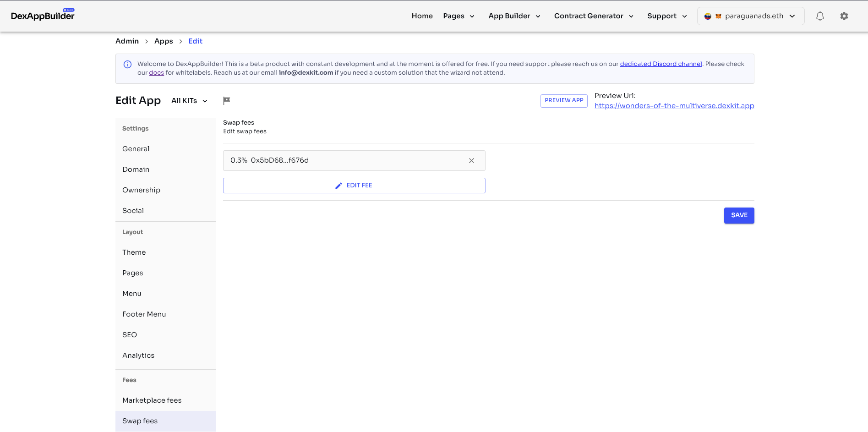Screen dimensions: 868x432
Task: Open the wonders-of-the-multiverse preview URL
Action: pyautogui.click(x=674, y=106)
